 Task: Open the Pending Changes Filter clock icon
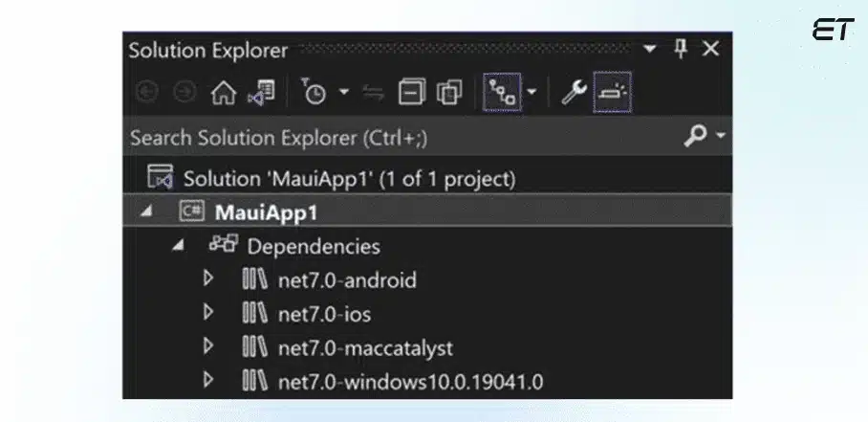pyautogui.click(x=314, y=91)
